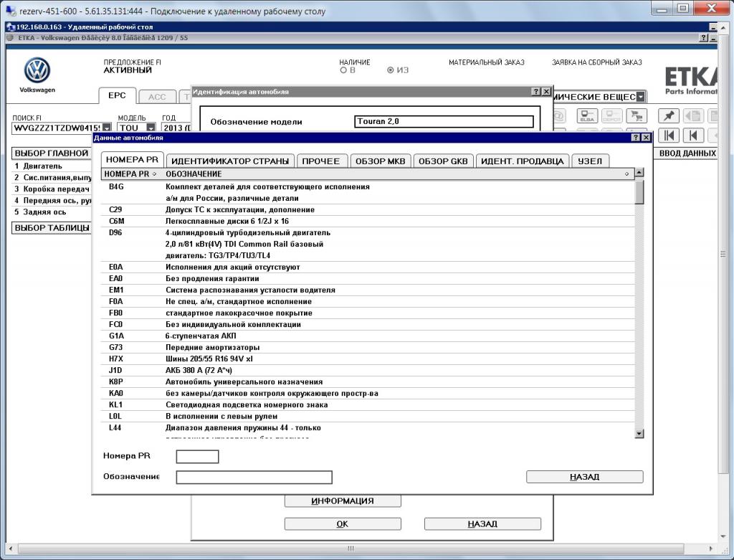
Task: Click the Volkswagen logo in ETKA
Action: 37,71
